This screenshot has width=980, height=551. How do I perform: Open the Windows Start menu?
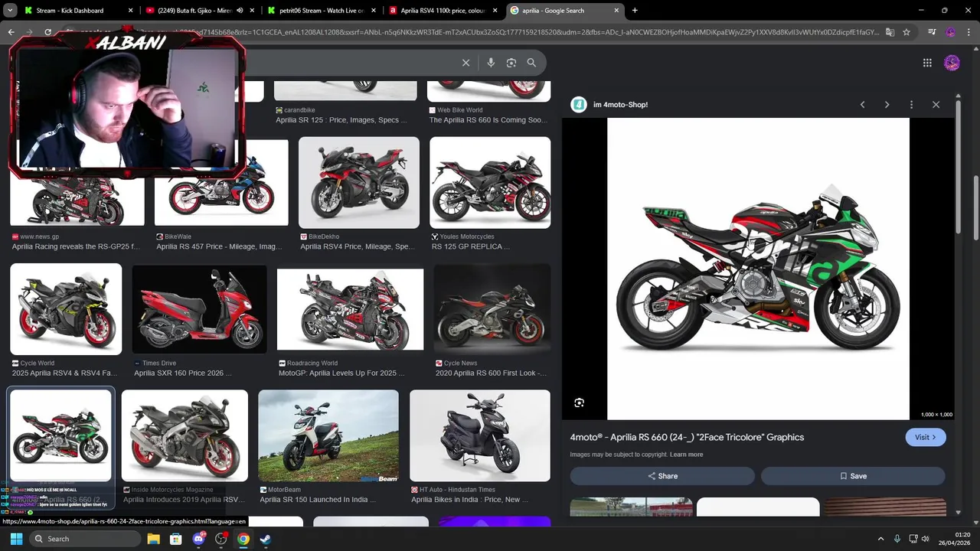[x=16, y=539]
